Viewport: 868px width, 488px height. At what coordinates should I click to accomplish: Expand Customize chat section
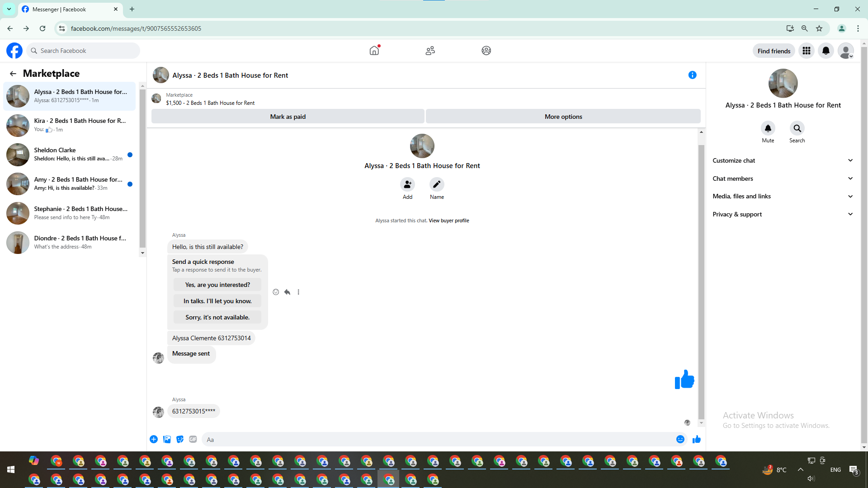[x=783, y=160]
